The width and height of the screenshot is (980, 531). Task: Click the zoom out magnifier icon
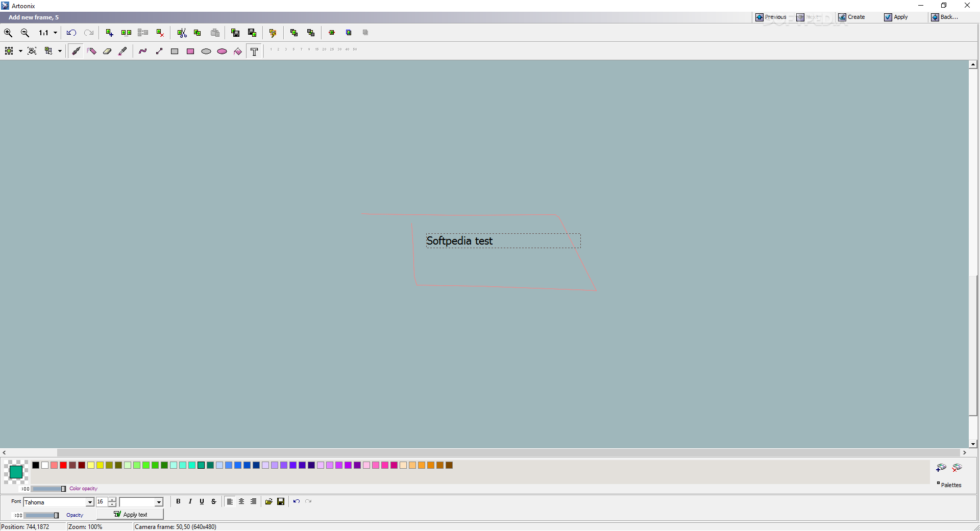point(24,33)
